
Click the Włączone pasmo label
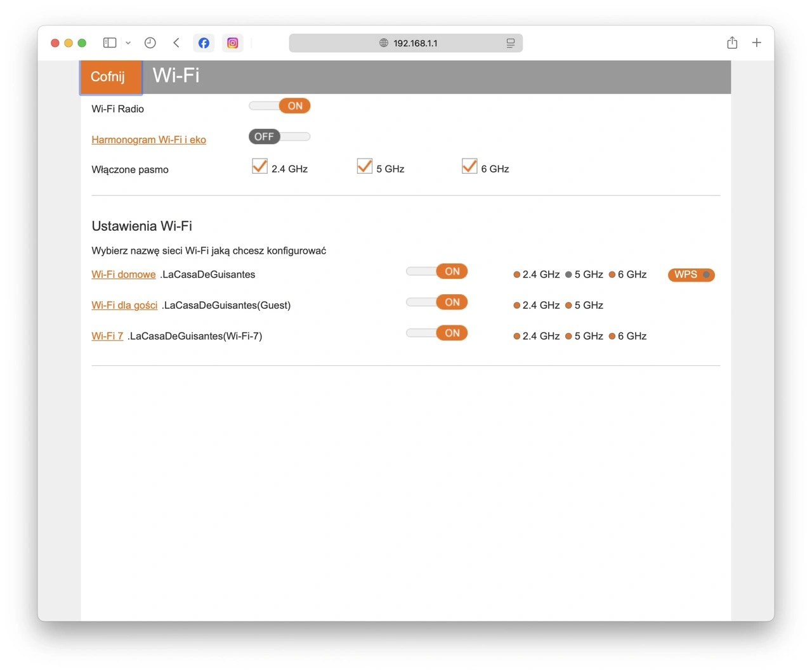[x=130, y=169]
